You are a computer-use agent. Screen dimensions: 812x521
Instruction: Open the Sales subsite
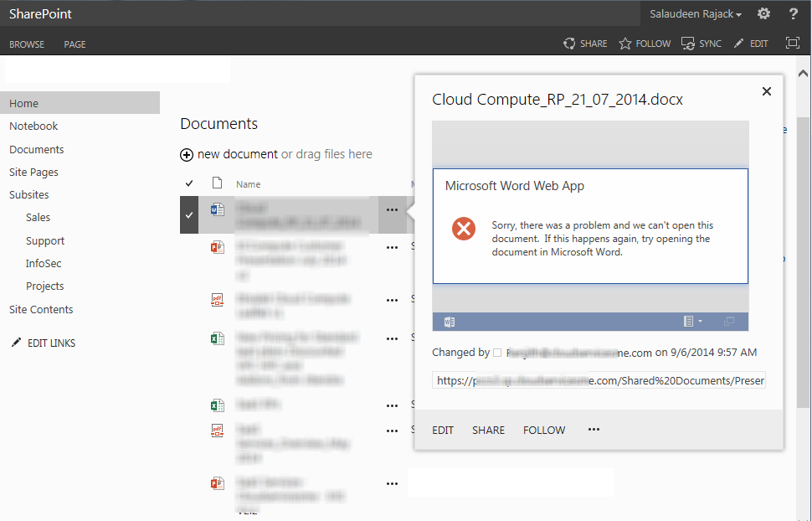[x=38, y=217]
